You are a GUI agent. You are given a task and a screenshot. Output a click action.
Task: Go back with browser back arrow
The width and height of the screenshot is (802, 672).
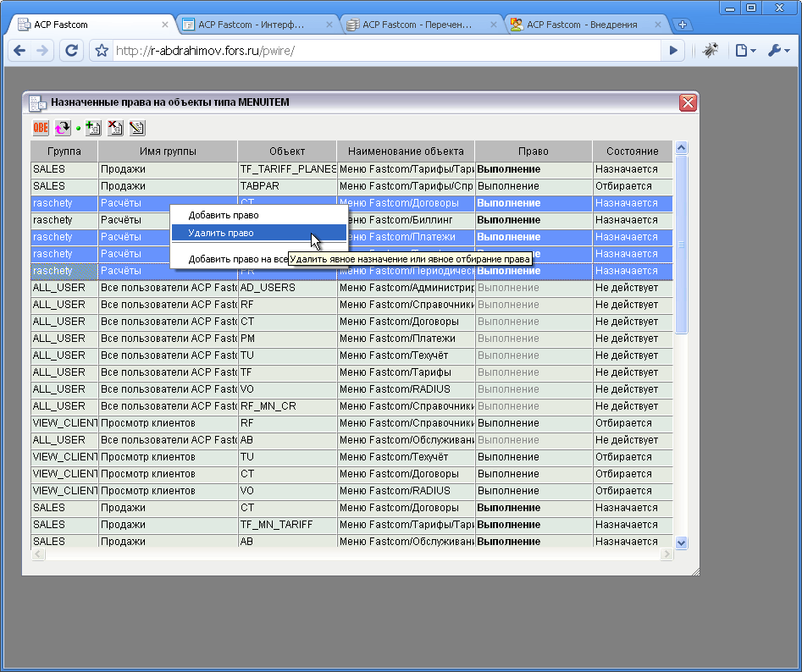pyautogui.click(x=20, y=50)
